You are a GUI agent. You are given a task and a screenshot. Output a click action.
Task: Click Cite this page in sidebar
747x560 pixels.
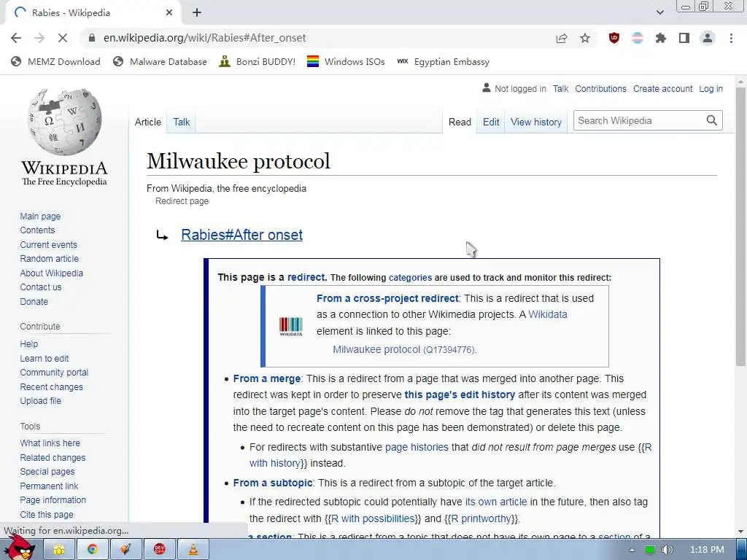(x=47, y=514)
